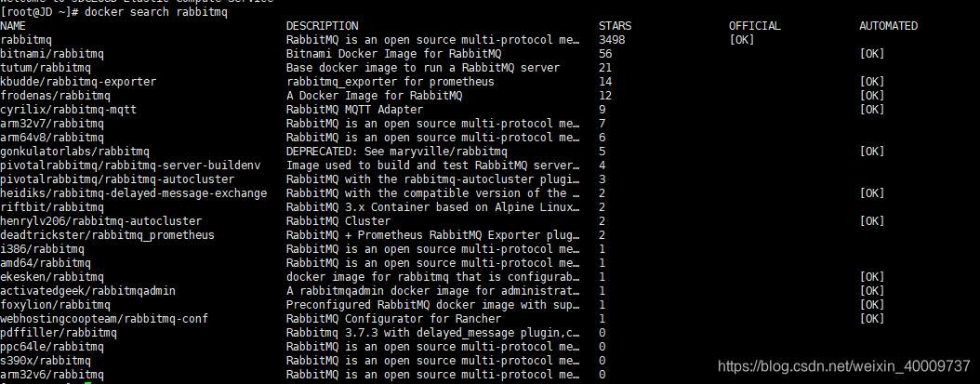Click 'rabbitmq_exporter for prometheus' description
Image resolution: width=980 pixels, height=384 pixels.
pos(391,81)
